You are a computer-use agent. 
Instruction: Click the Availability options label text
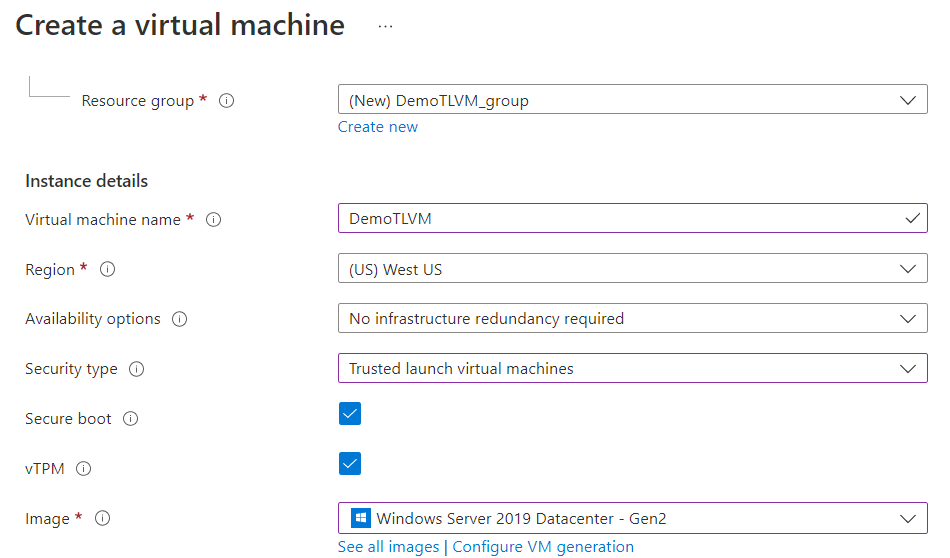pos(93,319)
